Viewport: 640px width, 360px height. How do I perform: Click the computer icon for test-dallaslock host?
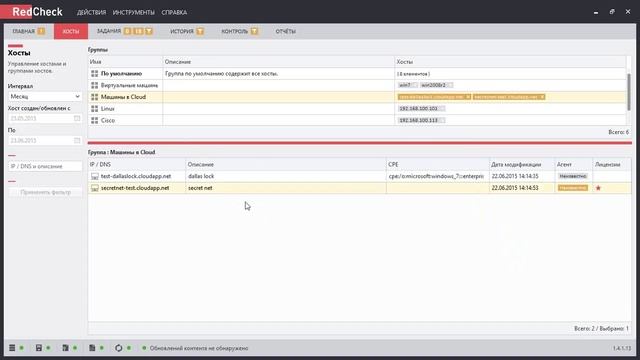95,176
